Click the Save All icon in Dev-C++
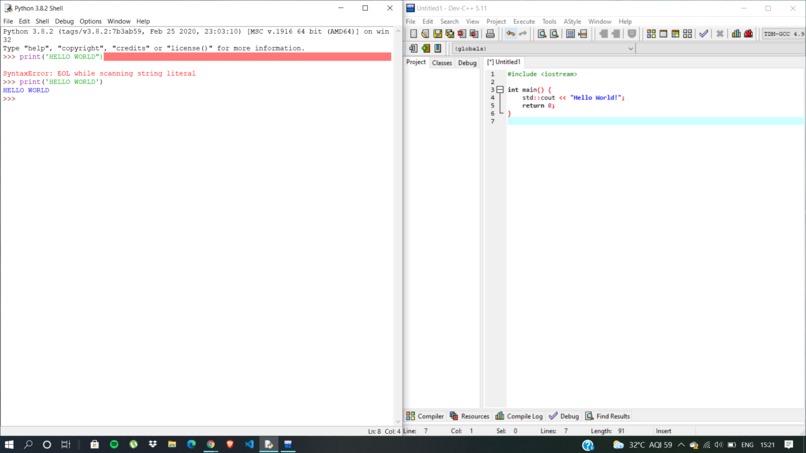This screenshot has width=806, height=453. (x=450, y=34)
